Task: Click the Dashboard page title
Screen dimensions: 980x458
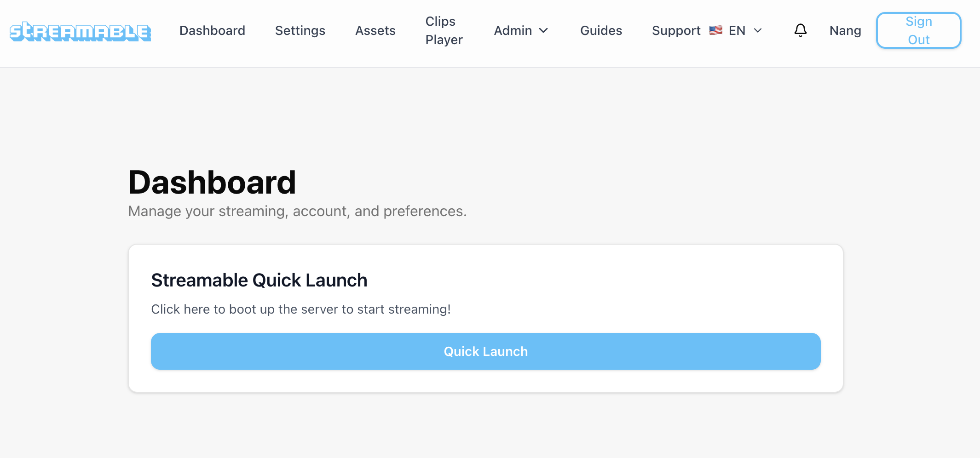Action: [x=212, y=182]
